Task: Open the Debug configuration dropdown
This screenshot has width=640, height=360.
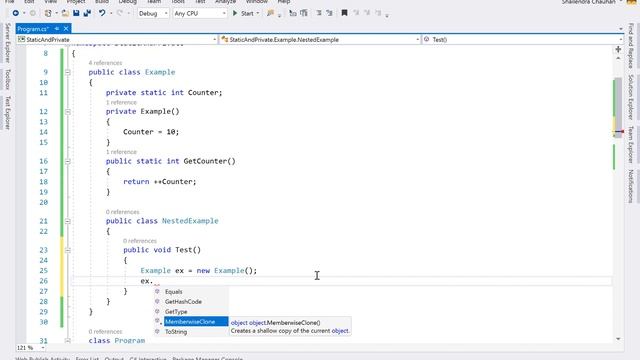Action: pyautogui.click(x=153, y=13)
